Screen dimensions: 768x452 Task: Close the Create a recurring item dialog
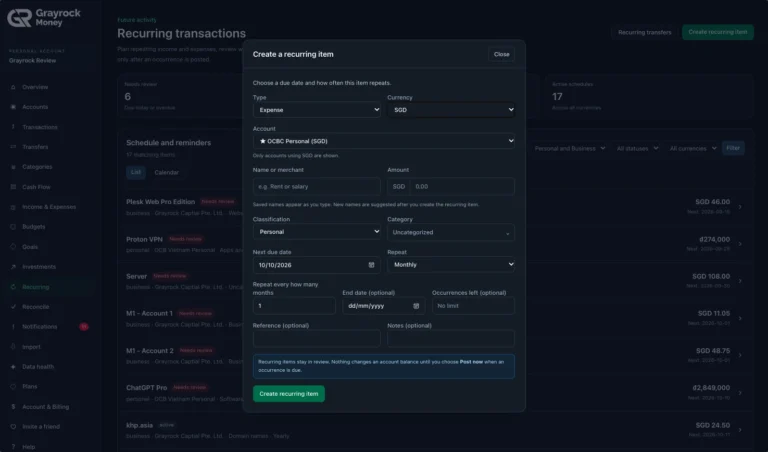(x=501, y=54)
